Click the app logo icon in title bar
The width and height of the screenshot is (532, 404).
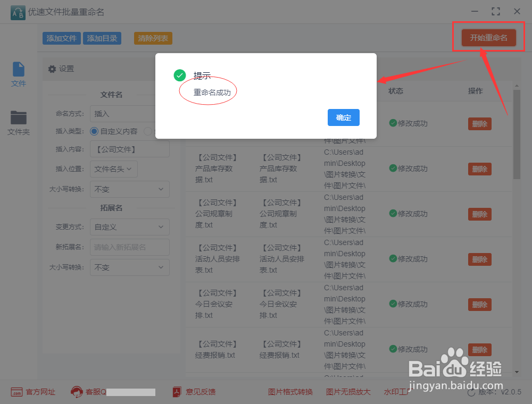(x=18, y=13)
